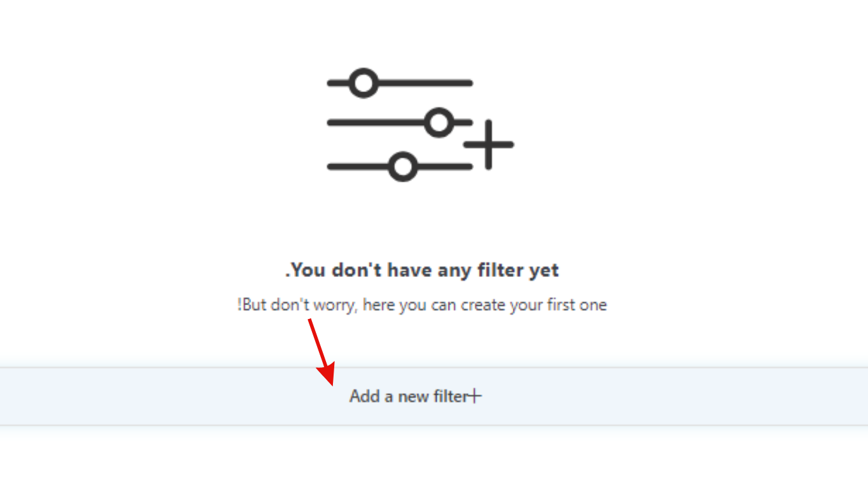The image size is (868, 481).
Task: Click the large plus sign in the filter illustration
Action: 489,145
